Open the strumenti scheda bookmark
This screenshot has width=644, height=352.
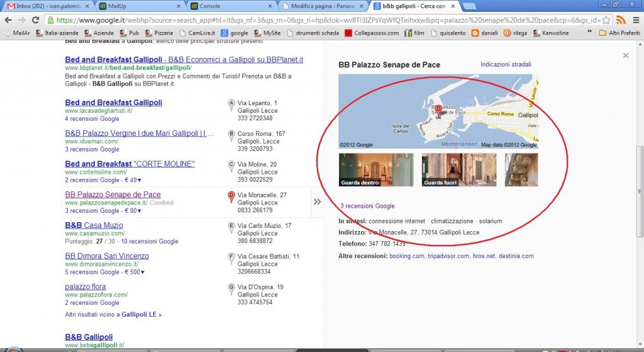[313, 33]
